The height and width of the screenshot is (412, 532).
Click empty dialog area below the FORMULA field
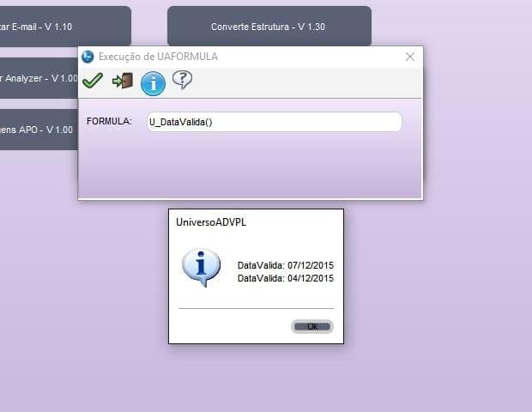[x=249, y=167]
